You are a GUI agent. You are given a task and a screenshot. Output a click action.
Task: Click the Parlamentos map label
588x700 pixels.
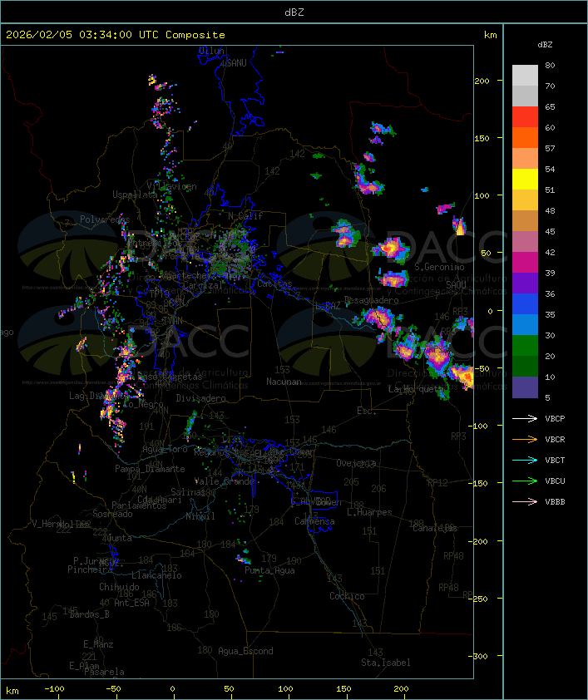(x=139, y=505)
